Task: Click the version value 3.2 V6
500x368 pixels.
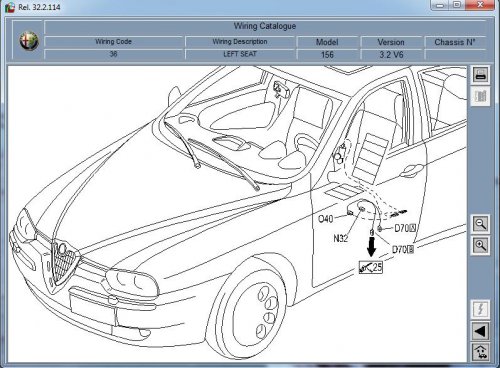Action: click(391, 54)
